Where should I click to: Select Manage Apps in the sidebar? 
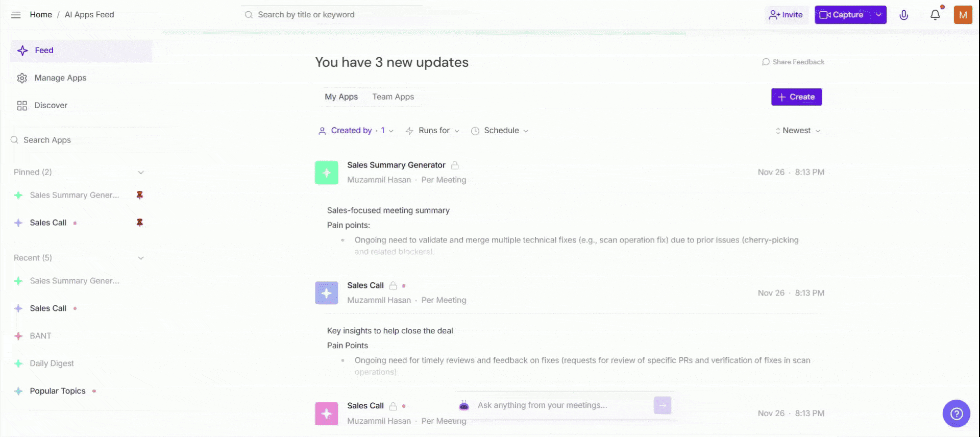point(60,78)
